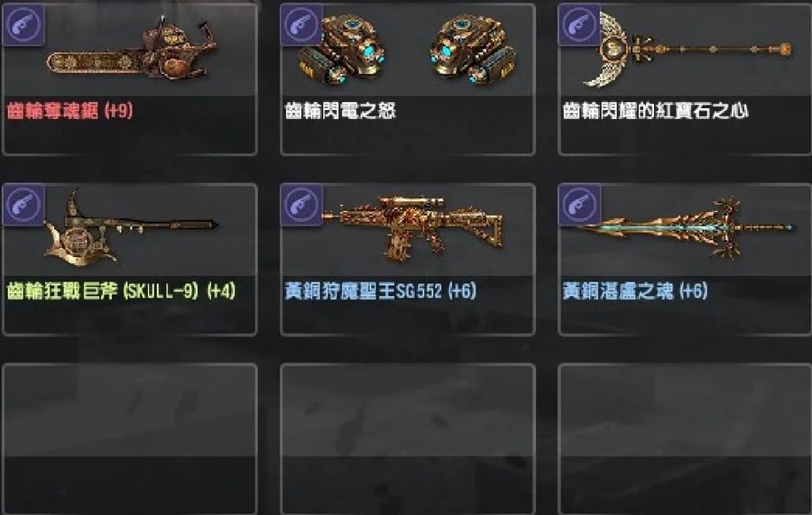This screenshot has width=812, height=515.
Task: Click the purple gun icon on 黃銅湛盧之魂 card
Action: 580,205
